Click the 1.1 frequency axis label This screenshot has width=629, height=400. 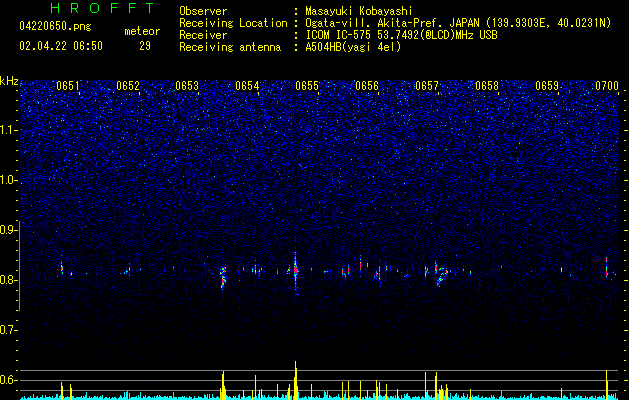pos(9,130)
